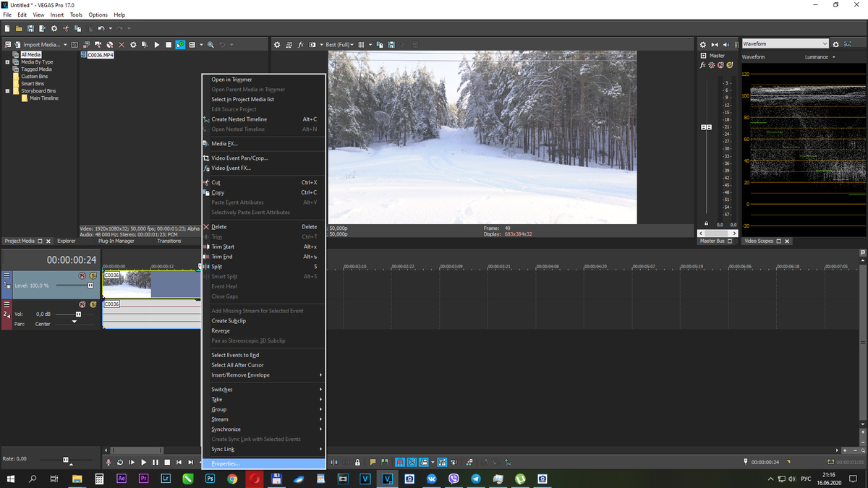This screenshot has width=868, height=488.
Task: Choose Create Subclip in context menu
Action: coord(263,321)
